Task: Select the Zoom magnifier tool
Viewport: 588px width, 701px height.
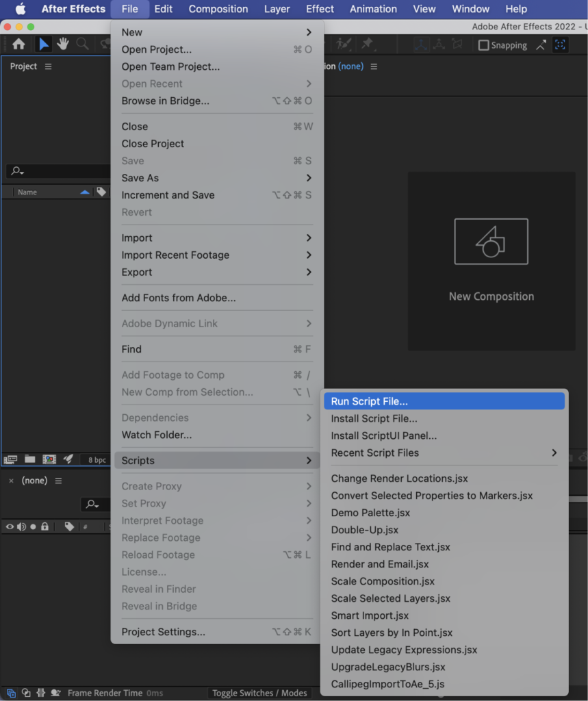Action: coord(82,44)
